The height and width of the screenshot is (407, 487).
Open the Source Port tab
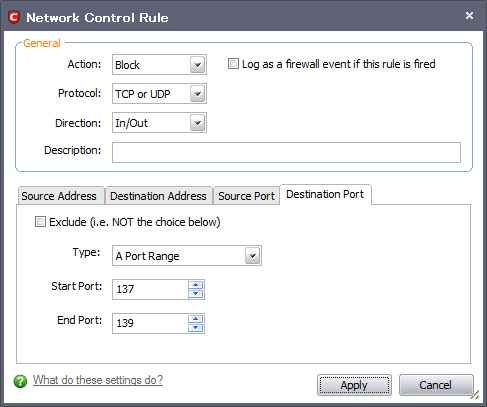(x=246, y=196)
